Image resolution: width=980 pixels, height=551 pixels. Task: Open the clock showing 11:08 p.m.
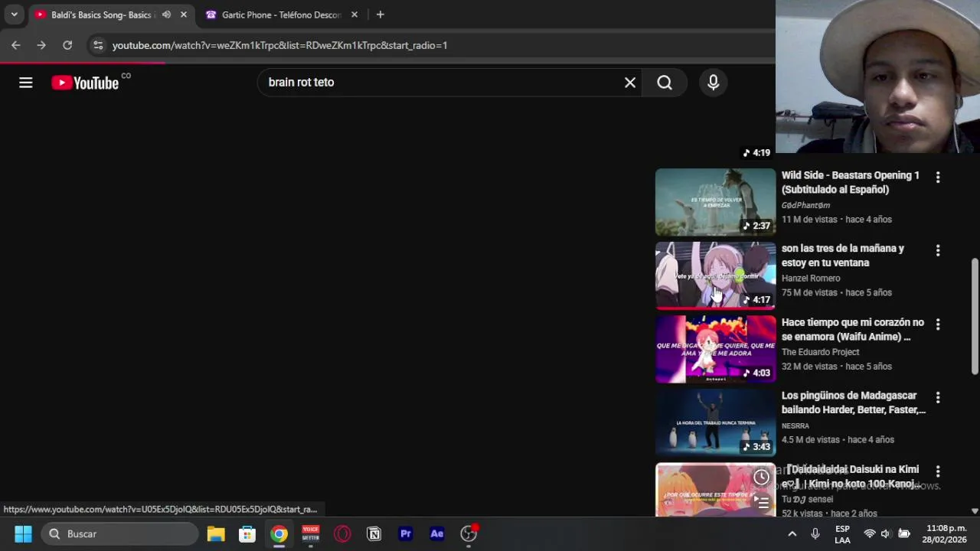[x=946, y=534]
